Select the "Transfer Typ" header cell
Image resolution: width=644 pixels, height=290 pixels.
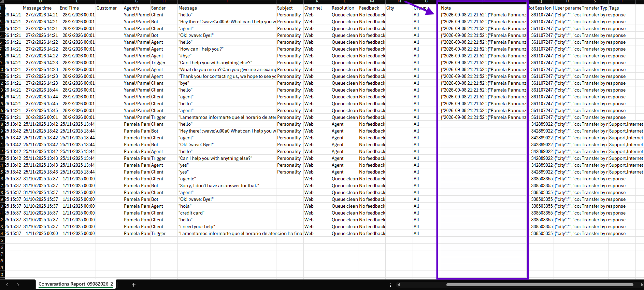click(595, 8)
